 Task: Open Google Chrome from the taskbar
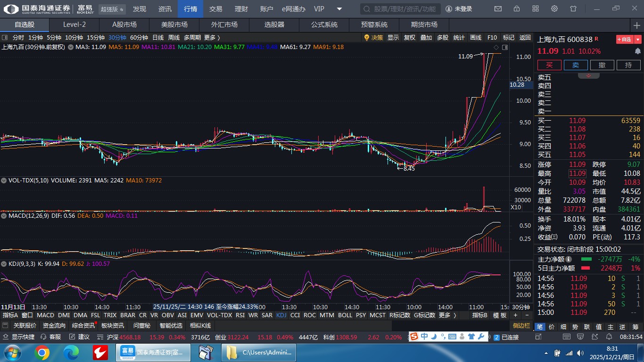tap(42, 352)
